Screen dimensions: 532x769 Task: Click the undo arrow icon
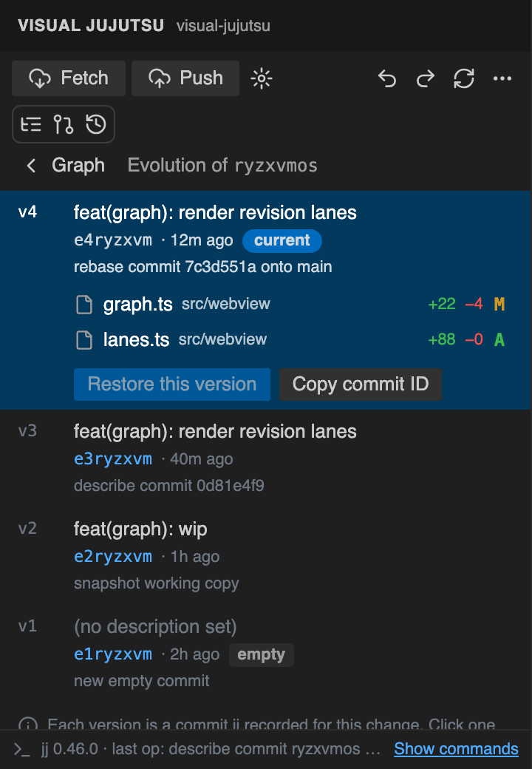(x=387, y=78)
